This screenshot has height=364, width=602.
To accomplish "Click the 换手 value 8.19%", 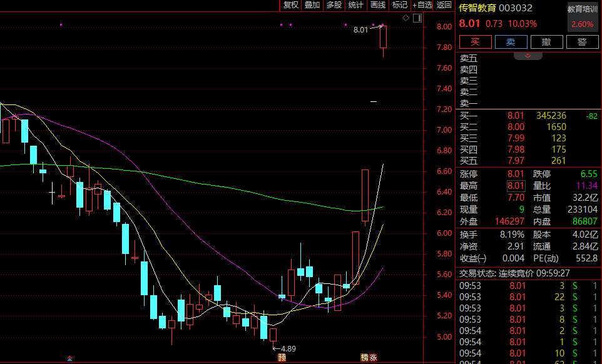I will [x=512, y=235].
